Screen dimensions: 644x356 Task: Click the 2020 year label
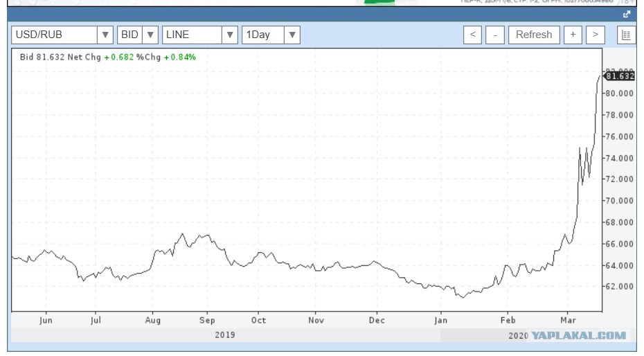click(x=519, y=336)
